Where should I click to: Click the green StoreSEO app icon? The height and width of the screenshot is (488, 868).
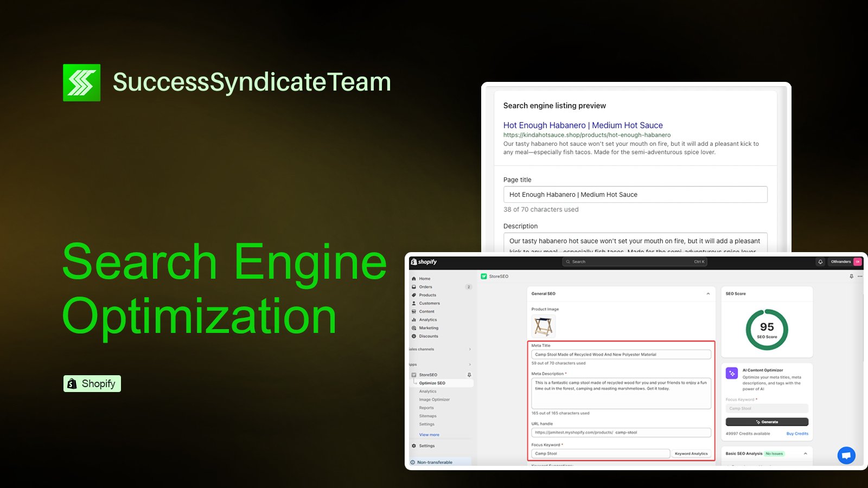click(x=484, y=277)
